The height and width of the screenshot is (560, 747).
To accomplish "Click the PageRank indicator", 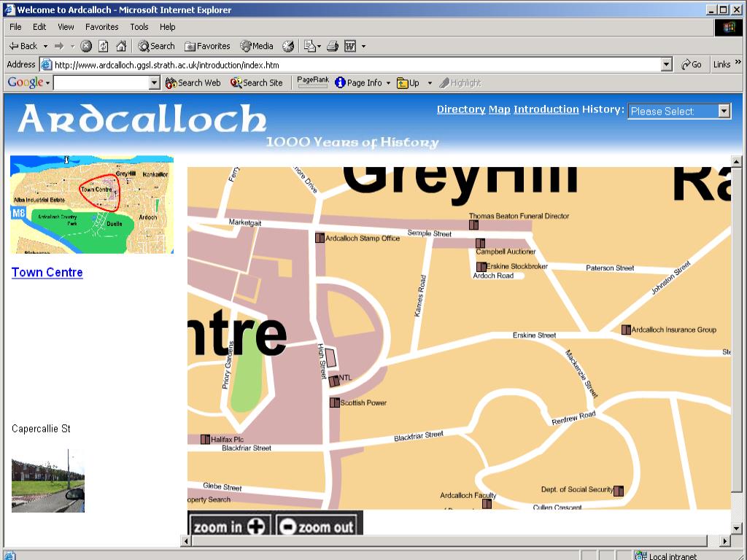I will pos(312,82).
